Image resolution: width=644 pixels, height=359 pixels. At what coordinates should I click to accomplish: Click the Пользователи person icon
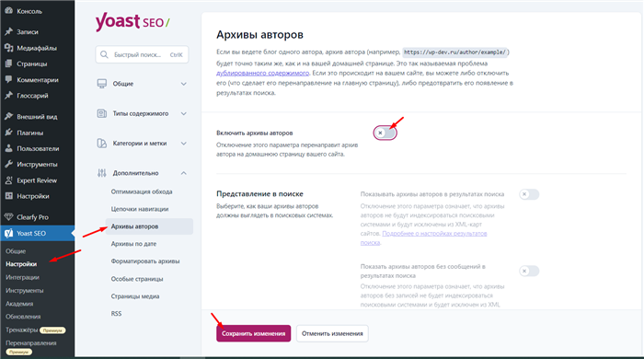8,148
